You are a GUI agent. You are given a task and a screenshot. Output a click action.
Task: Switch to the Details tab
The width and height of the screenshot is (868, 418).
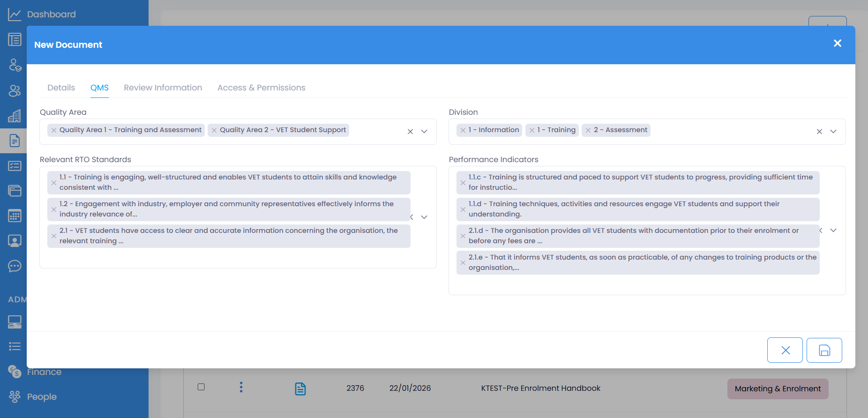(x=61, y=88)
